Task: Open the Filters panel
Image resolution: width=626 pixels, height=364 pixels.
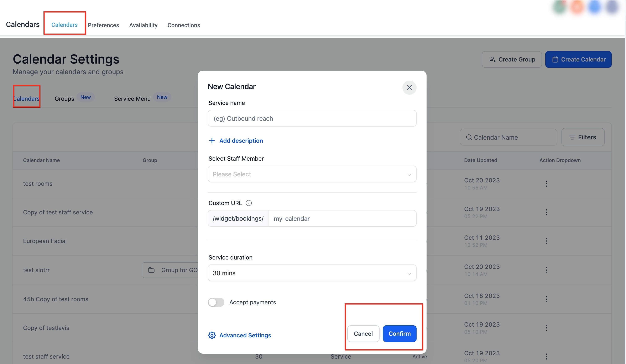Action: coord(583,137)
